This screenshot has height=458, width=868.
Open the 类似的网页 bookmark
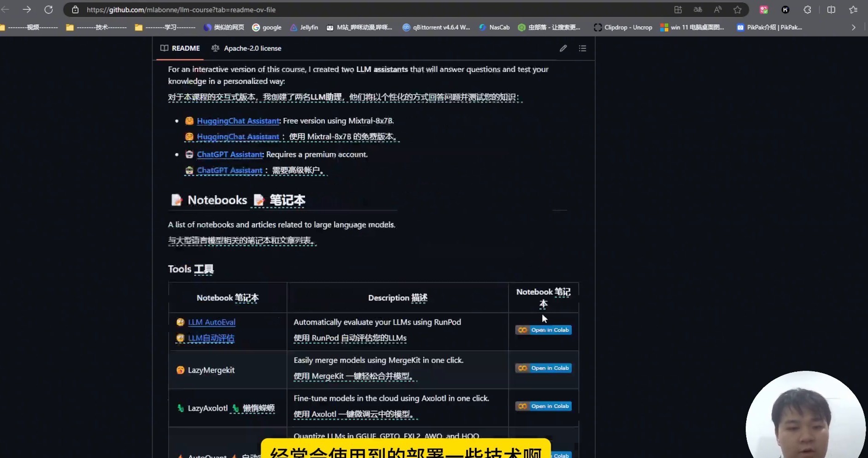[x=224, y=27]
